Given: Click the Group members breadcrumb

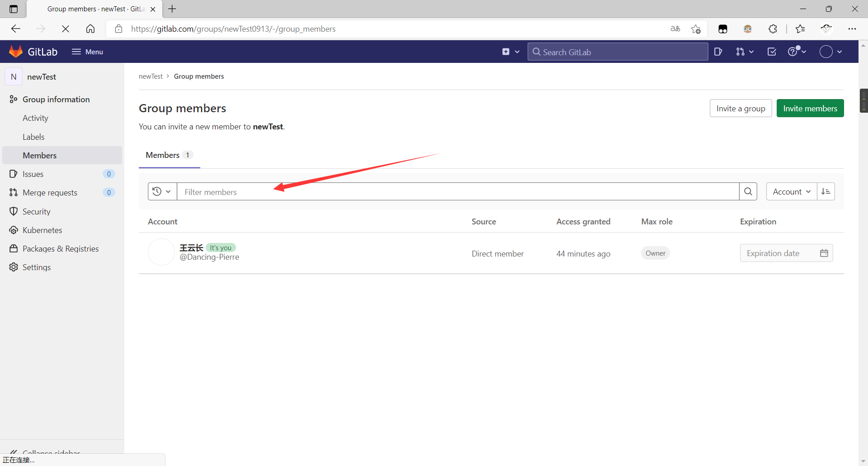Looking at the screenshot, I should click(x=199, y=76).
